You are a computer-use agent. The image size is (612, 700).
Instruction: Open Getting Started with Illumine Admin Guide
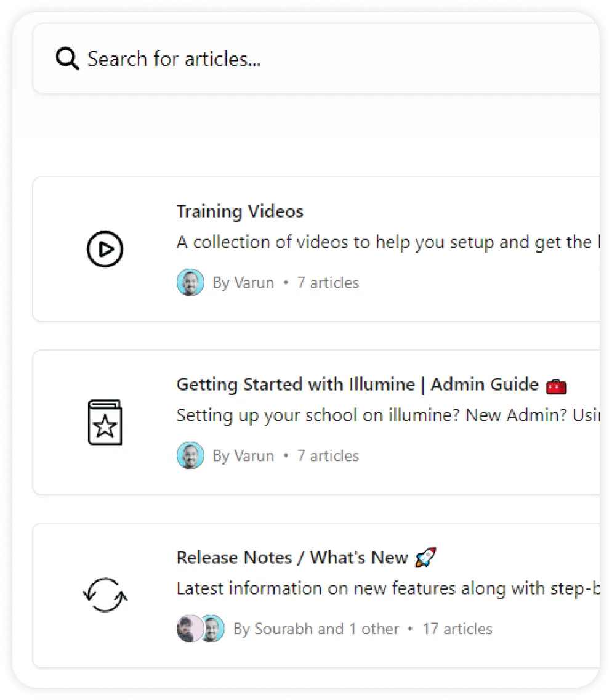(357, 385)
